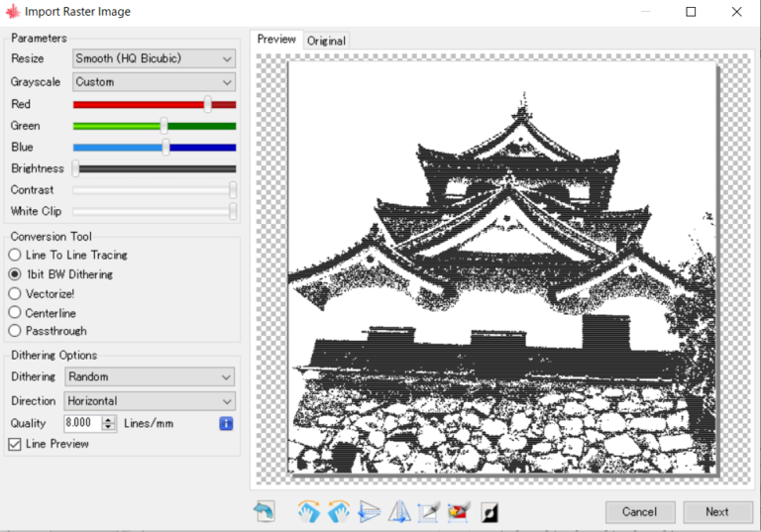This screenshot has width=761, height=532.
Task: Choose the Vectorize! conversion tool
Action: point(15,293)
